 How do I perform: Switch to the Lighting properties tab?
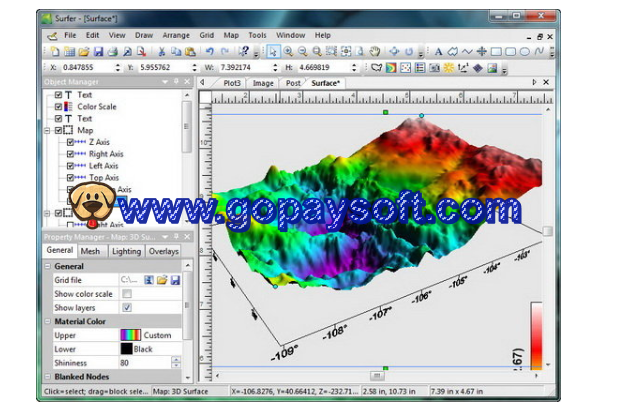pyautogui.click(x=127, y=251)
